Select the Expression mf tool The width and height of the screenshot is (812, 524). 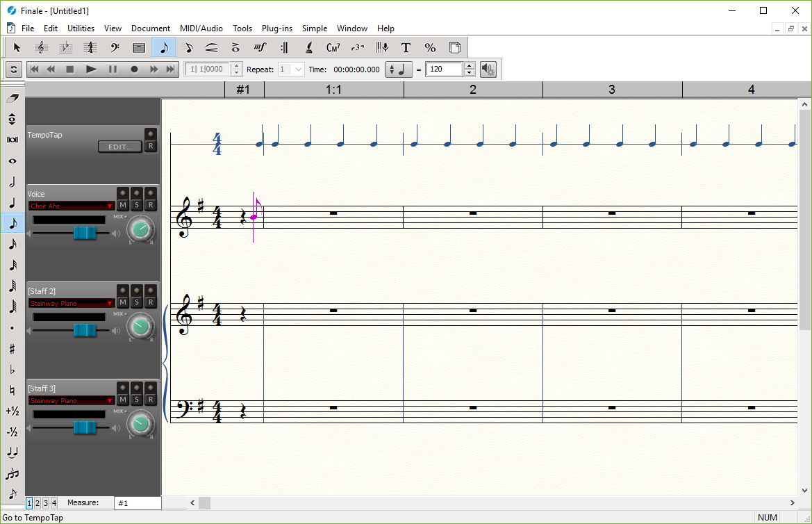pos(260,48)
